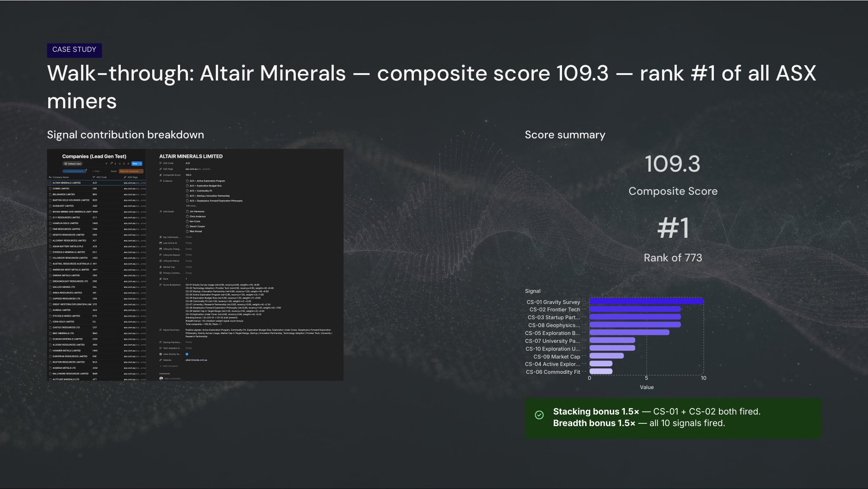This screenshot has width=868, height=489.
Task: Click the empty Lifecycle Status field
Action: click(189, 261)
